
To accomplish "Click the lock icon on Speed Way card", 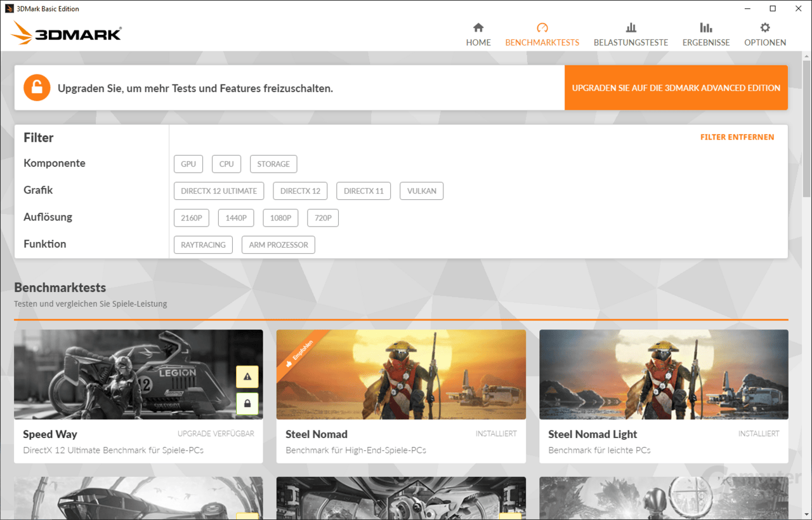I will [x=247, y=403].
